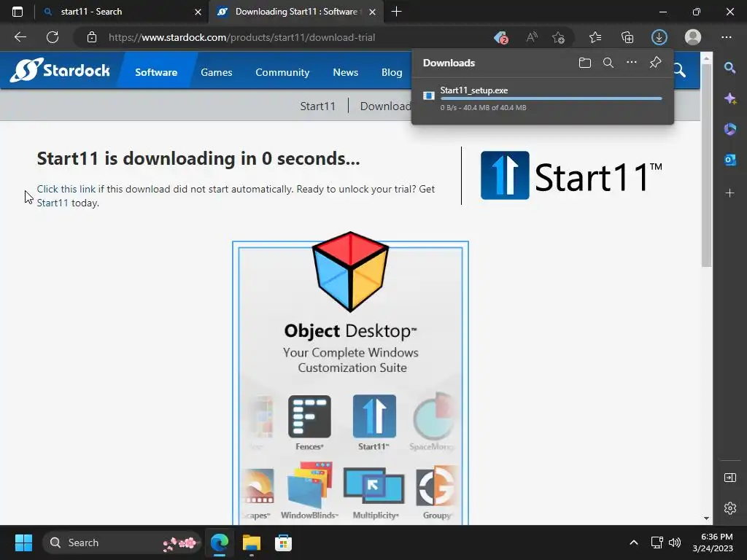Open the clock and date in taskbar
This screenshot has height=560, width=747.
pyautogui.click(x=713, y=542)
